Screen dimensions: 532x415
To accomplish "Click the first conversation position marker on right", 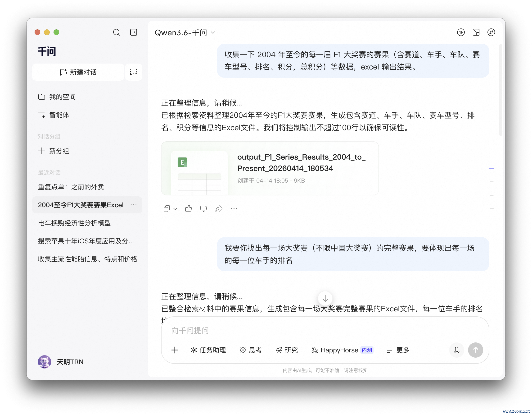I will [x=491, y=169].
